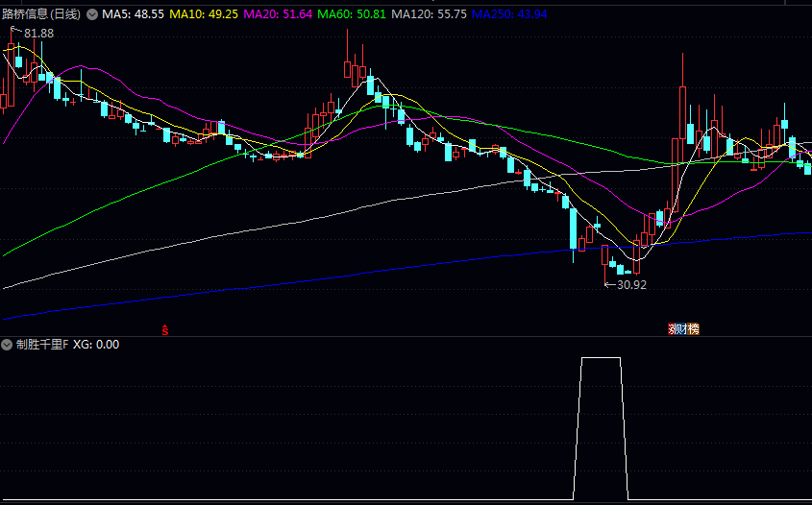
Task: Click the MA5: 48.55 label
Action: [x=133, y=14]
